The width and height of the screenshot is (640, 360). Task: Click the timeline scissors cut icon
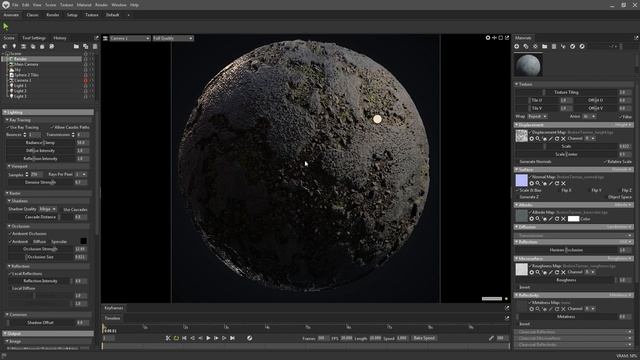coord(168,338)
